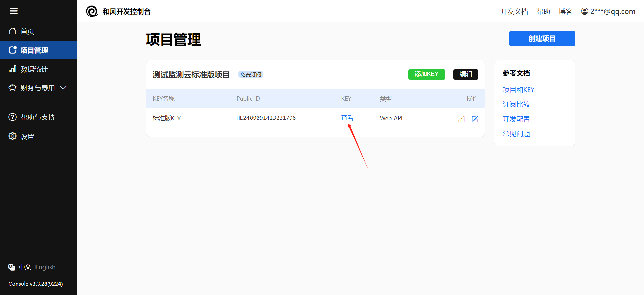Switch interface language to English

[45, 267]
